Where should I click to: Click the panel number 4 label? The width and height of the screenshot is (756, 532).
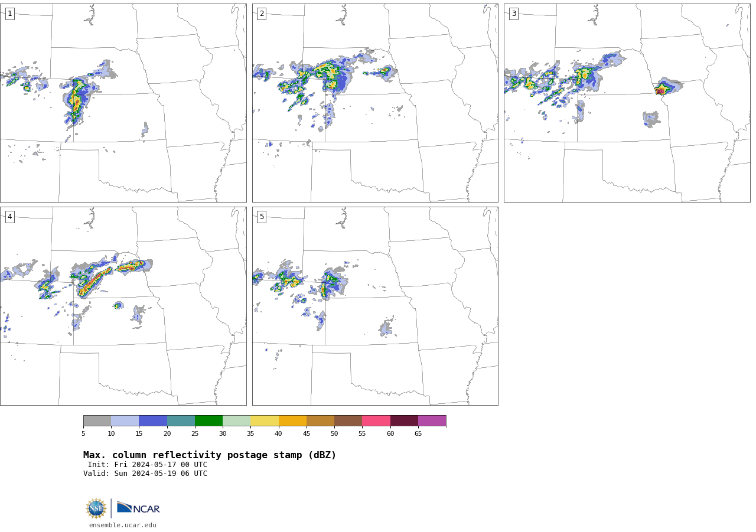click(x=9, y=217)
